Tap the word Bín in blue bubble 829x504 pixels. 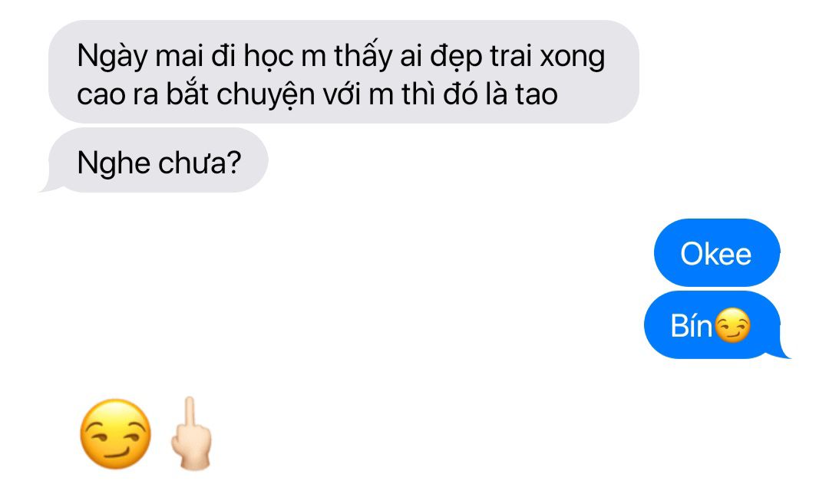(692, 325)
